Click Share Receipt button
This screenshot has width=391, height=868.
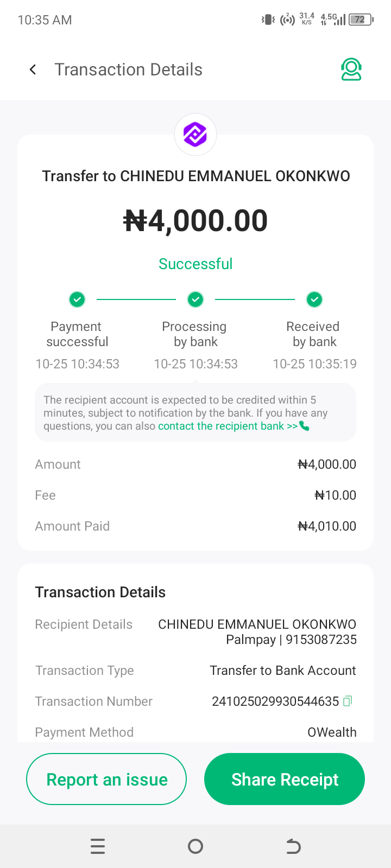[x=285, y=779]
